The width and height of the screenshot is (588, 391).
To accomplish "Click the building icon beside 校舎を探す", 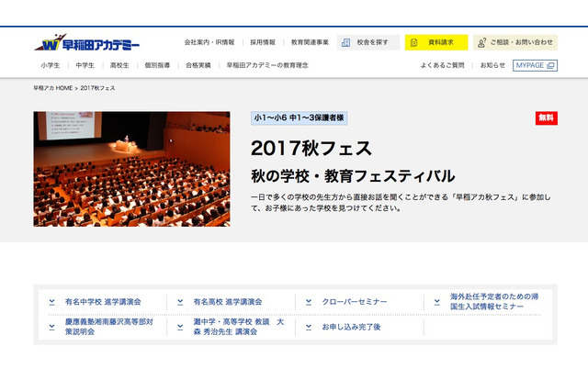I will (x=345, y=43).
